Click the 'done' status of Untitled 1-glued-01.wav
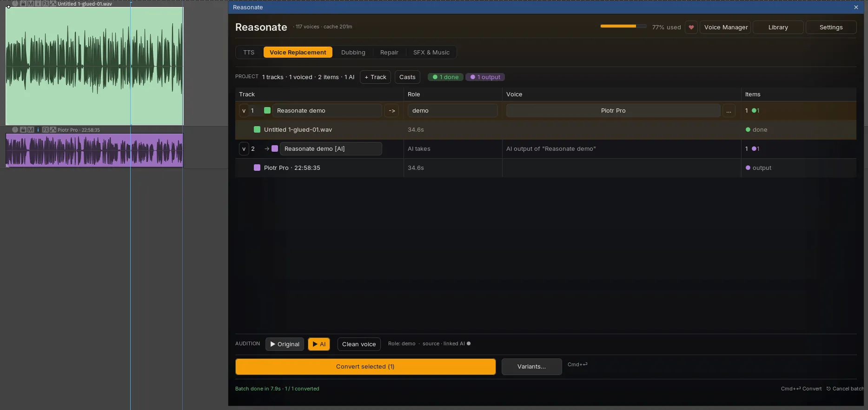The image size is (868, 410). (x=756, y=129)
